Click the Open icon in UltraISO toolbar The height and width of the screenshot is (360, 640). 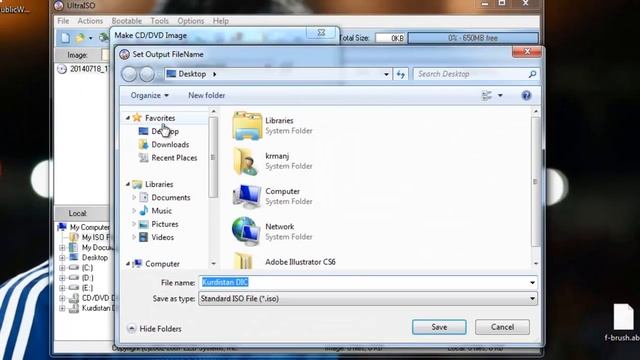80,38
